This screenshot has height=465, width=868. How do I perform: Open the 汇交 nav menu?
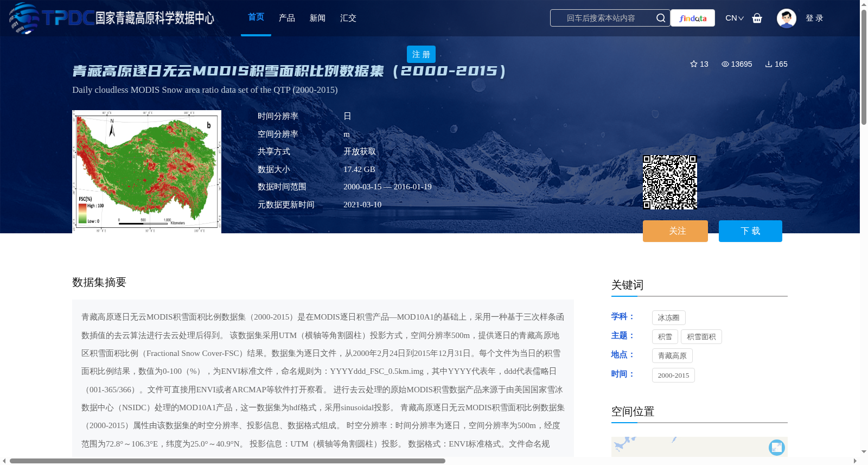[x=348, y=18]
